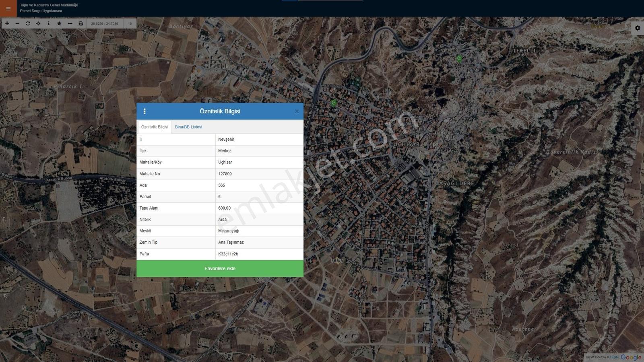Viewport: 644px width, 362px height.
Task: Close the Öznitelik Bilgisi dialog
Action: (297, 111)
